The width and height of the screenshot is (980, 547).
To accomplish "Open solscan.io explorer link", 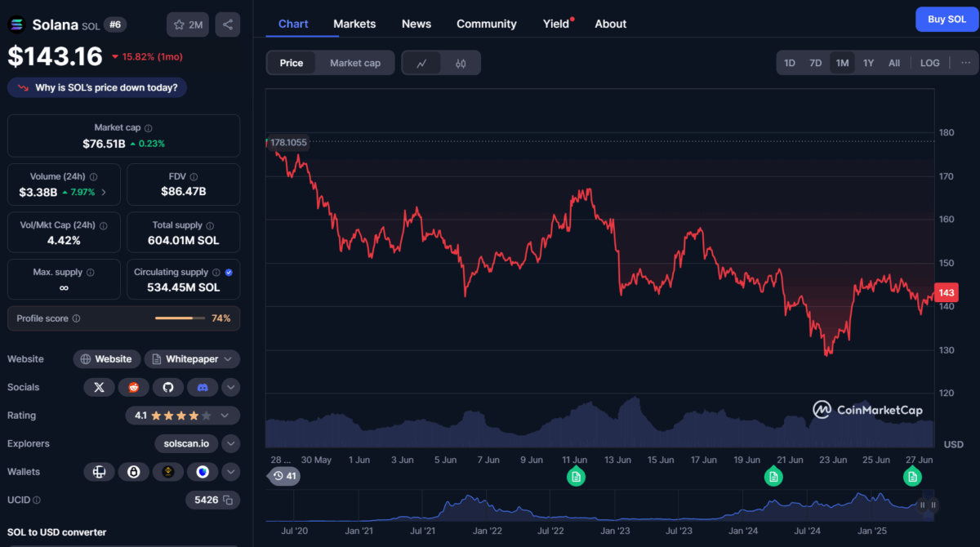I will click(186, 444).
